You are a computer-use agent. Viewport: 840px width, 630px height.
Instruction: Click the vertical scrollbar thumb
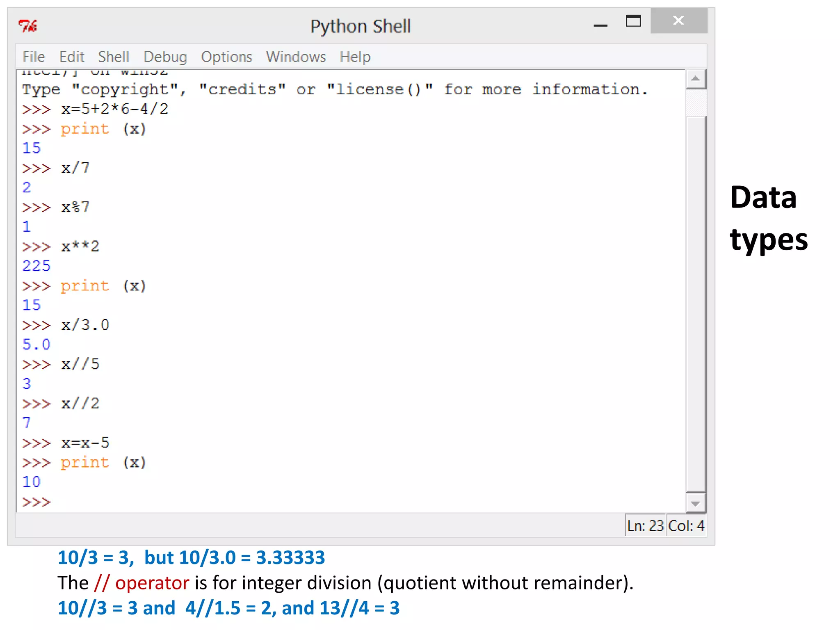click(696, 304)
